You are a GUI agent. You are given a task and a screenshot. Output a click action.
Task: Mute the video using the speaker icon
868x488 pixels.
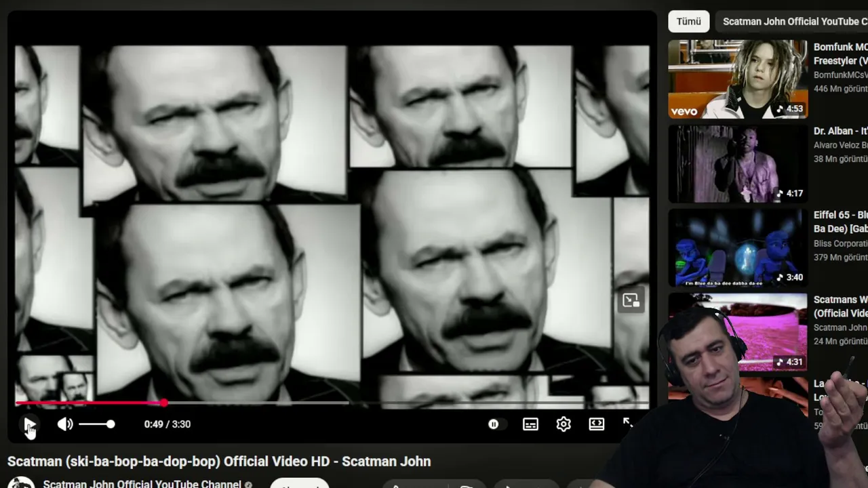(x=65, y=424)
